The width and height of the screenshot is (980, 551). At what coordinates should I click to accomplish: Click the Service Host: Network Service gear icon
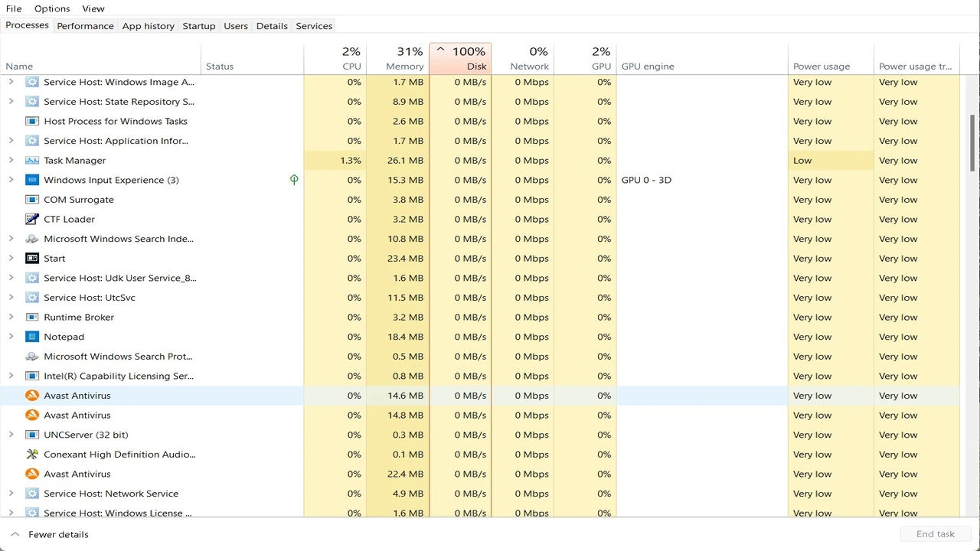(32, 494)
